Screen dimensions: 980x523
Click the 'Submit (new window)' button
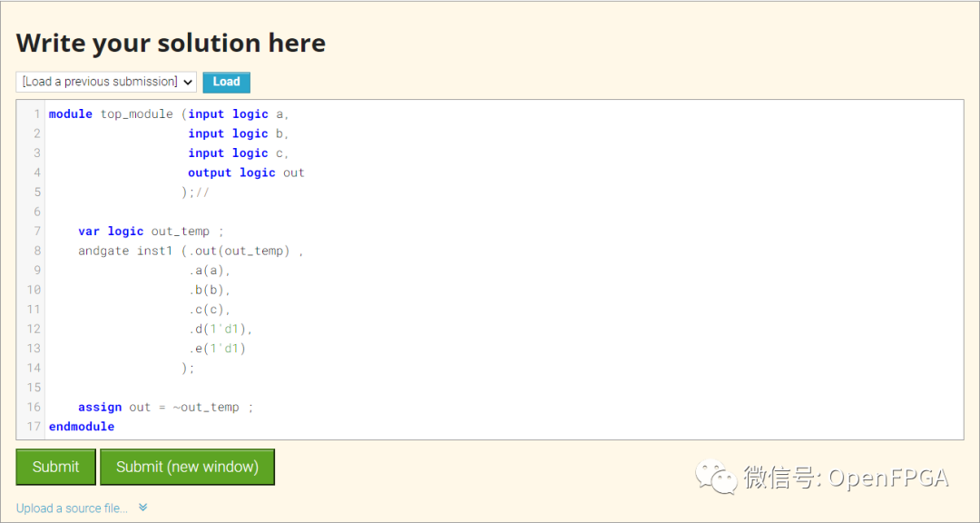tap(187, 467)
